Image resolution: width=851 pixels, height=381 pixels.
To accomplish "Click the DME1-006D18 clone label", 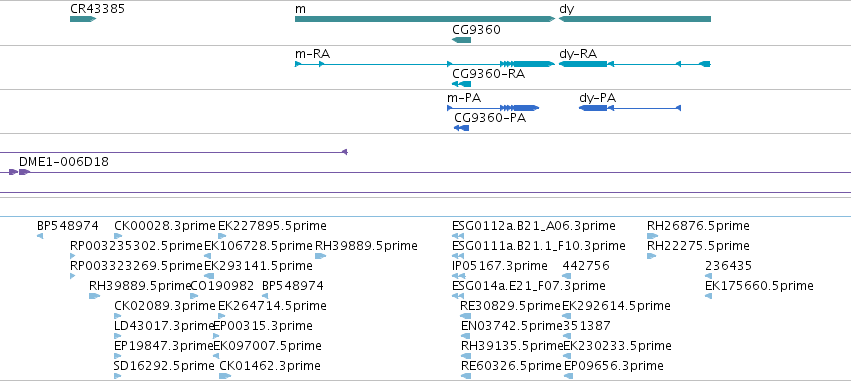I will point(63,162).
